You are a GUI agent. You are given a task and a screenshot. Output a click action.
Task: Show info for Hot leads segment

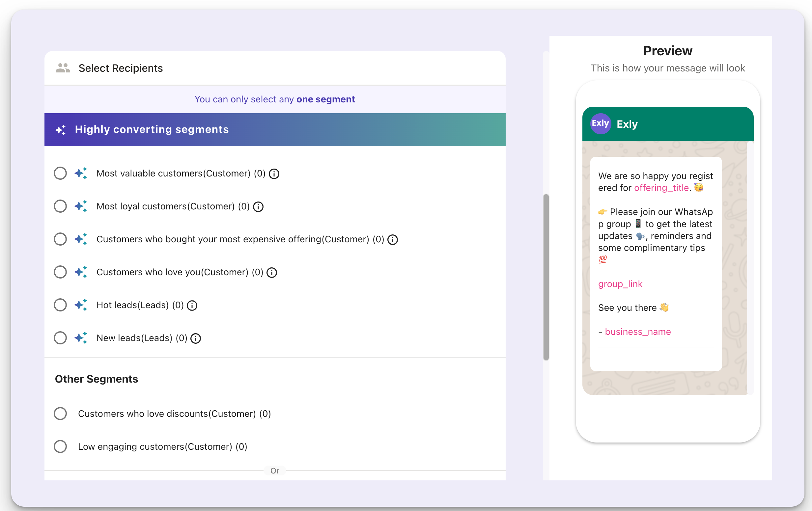(192, 306)
